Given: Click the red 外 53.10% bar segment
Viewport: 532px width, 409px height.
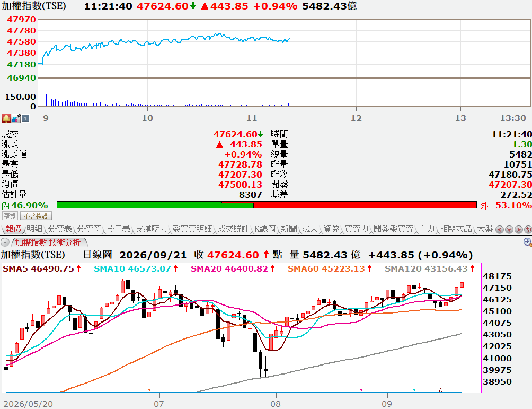Looking at the screenshot, I should (x=365, y=205).
